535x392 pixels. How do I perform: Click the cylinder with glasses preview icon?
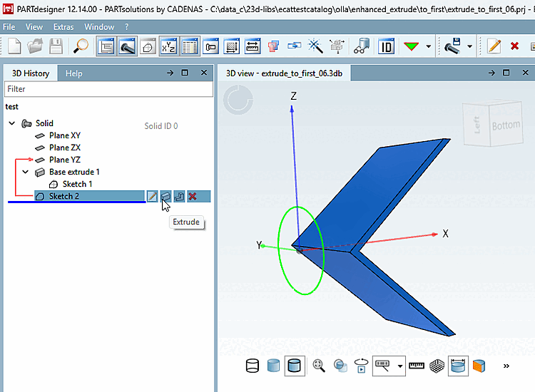tap(362, 46)
